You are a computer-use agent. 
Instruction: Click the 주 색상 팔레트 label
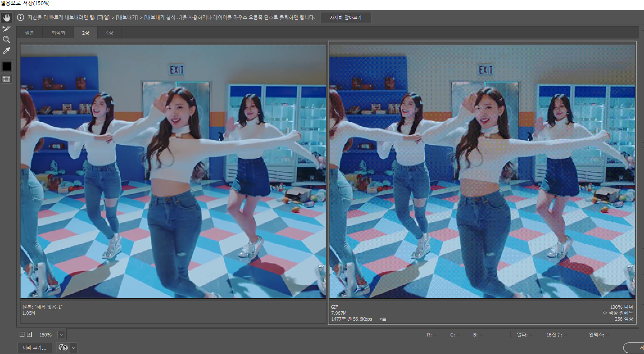[618, 313]
